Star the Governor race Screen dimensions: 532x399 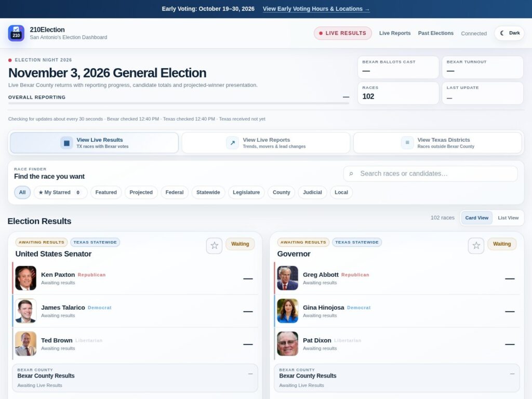(476, 245)
